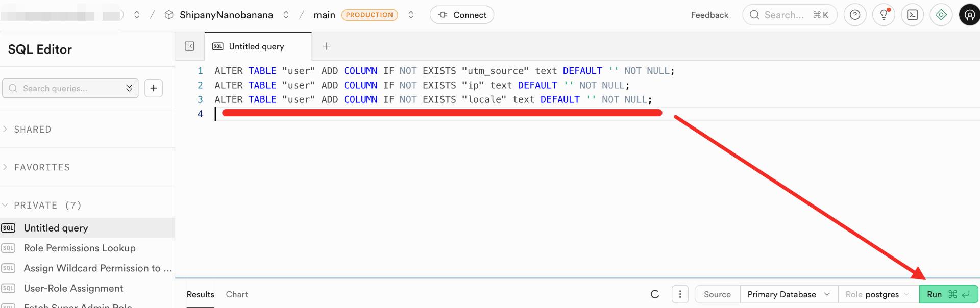Open the Primary Database dropdown
Viewport: 980px width, 308px height.
788,294
